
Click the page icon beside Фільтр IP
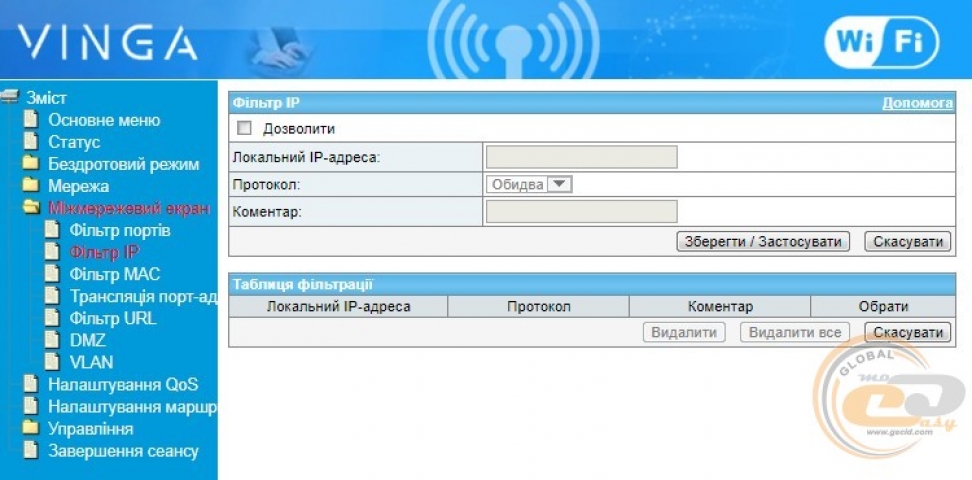click(x=53, y=252)
